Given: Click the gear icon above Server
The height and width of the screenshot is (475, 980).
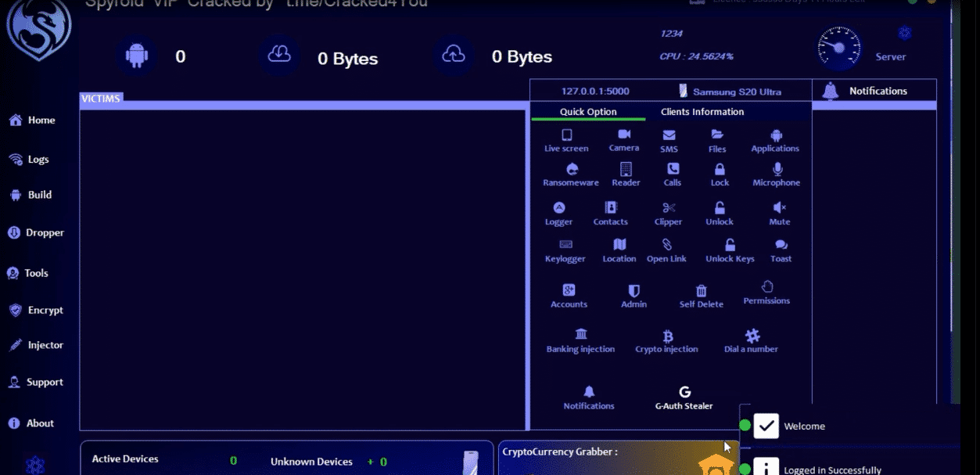Looking at the screenshot, I should 905,33.
